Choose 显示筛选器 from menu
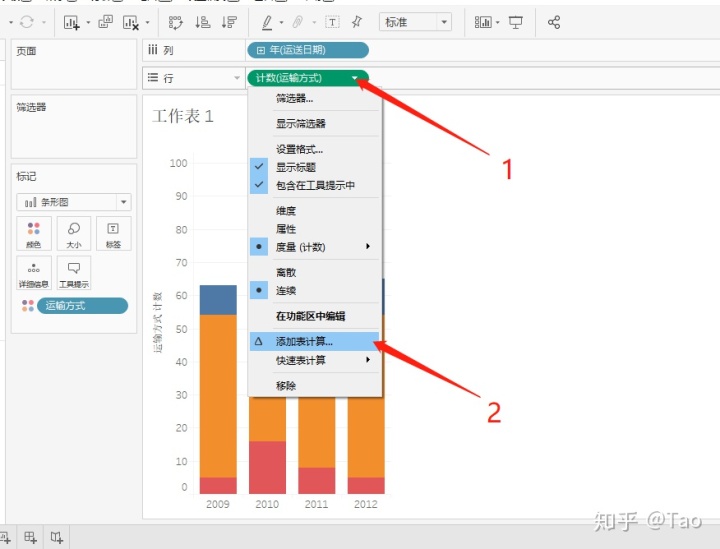Image resolution: width=720 pixels, height=549 pixels. [315, 124]
